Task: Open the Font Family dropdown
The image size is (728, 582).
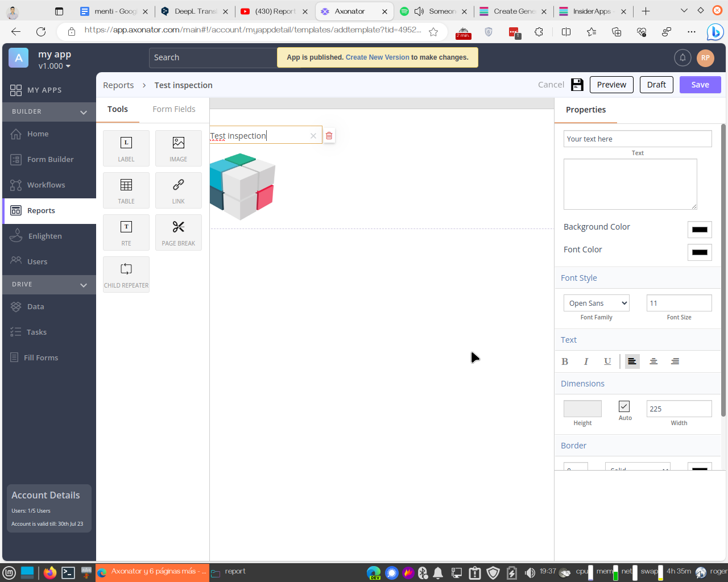Action: click(597, 304)
